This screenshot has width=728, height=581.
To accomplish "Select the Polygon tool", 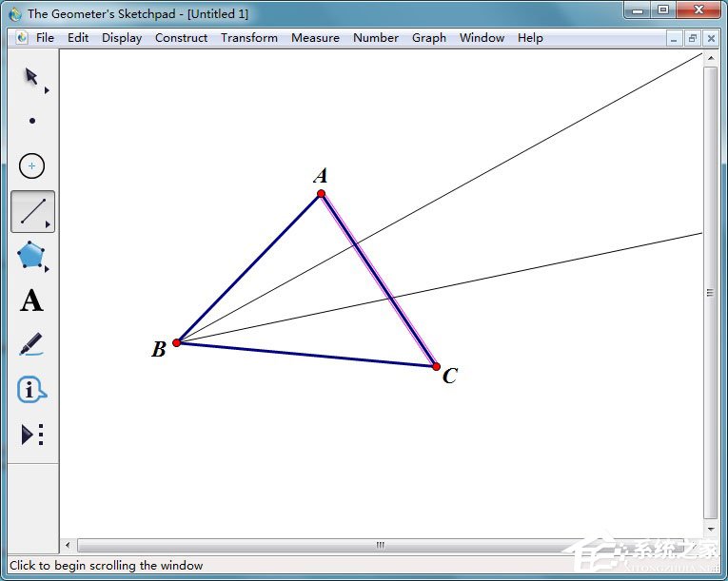I will tap(30, 255).
